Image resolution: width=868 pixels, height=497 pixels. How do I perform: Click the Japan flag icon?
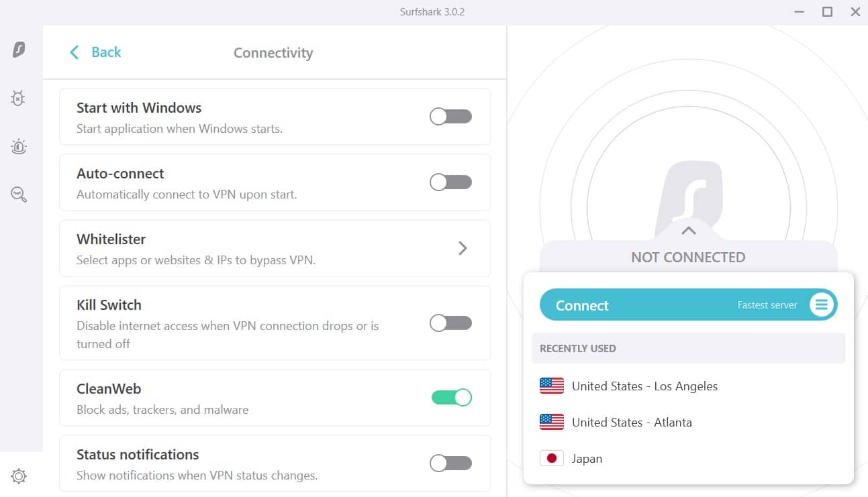552,459
